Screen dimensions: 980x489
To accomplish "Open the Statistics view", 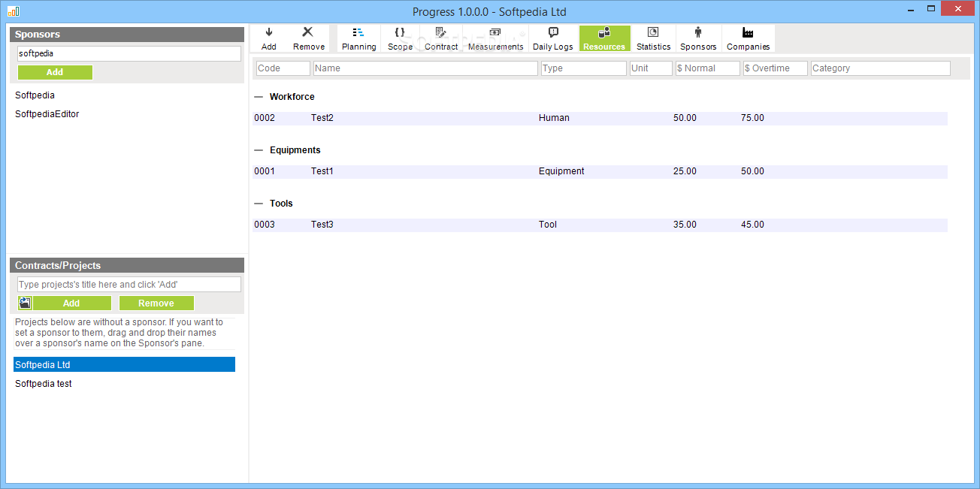I will 653,38.
